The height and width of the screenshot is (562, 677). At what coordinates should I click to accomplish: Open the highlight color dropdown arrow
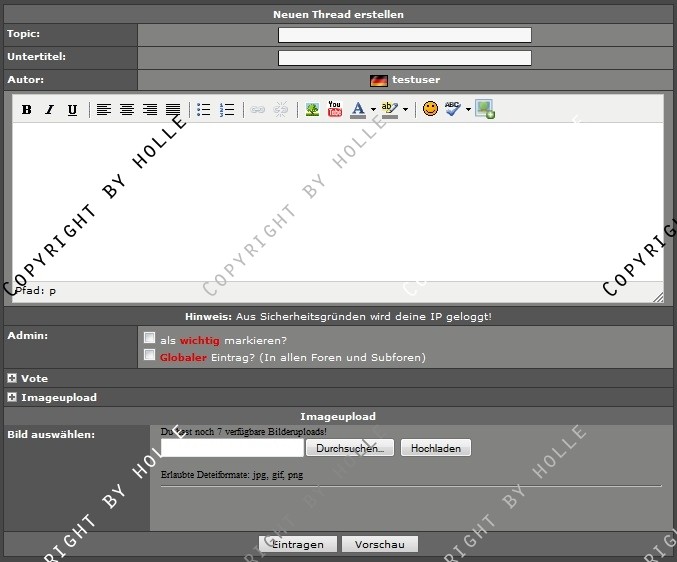[405, 110]
